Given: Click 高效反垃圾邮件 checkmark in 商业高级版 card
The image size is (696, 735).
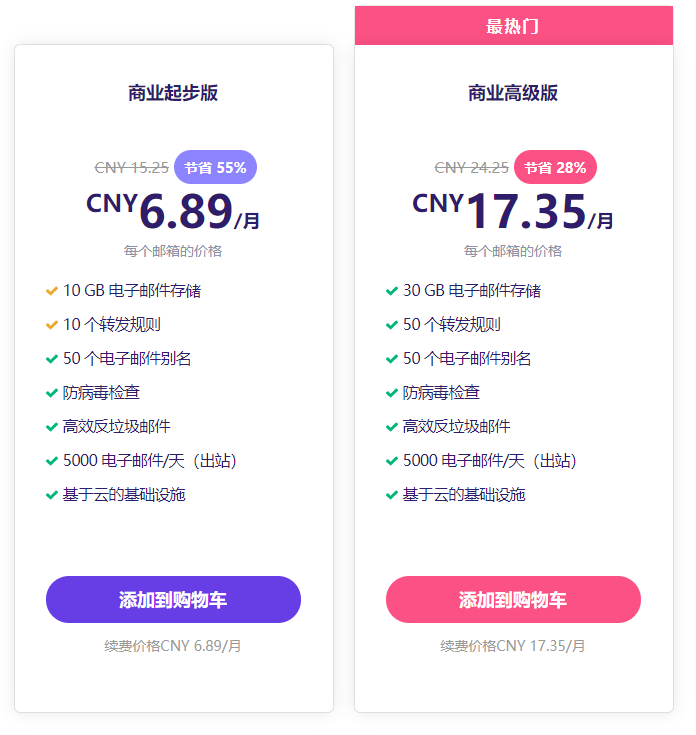Looking at the screenshot, I should 392,427.
